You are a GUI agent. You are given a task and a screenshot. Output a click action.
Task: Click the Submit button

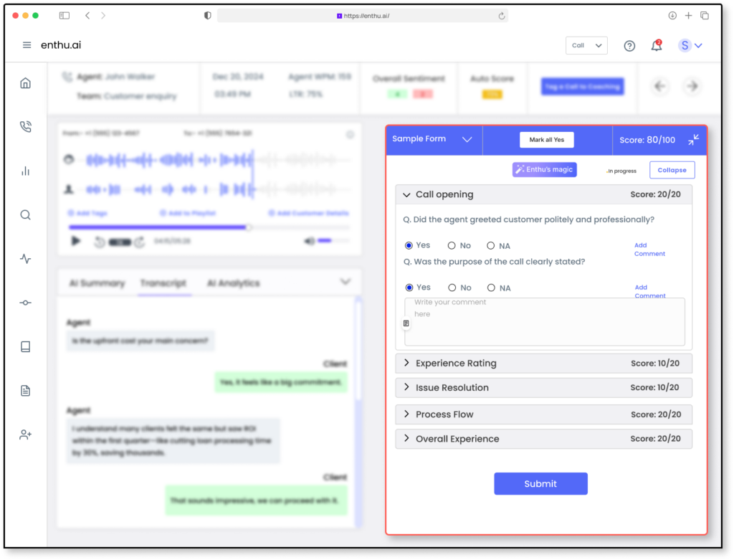pyautogui.click(x=540, y=484)
